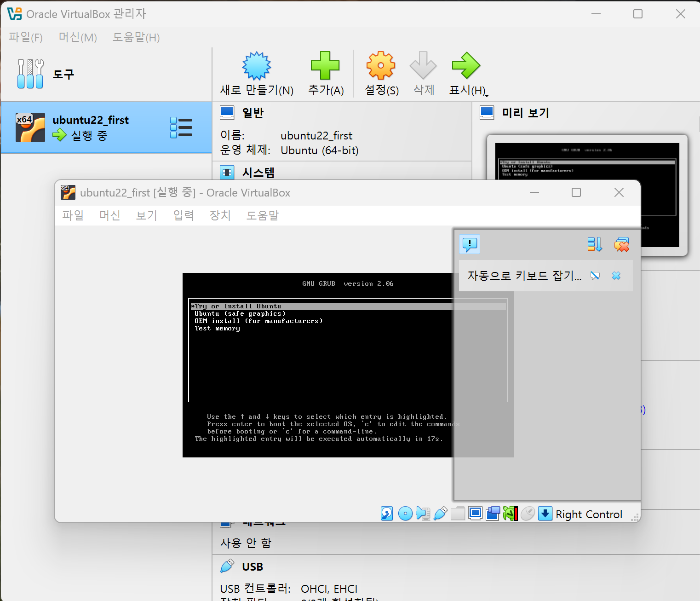Click the notification sort order icon

(x=595, y=244)
